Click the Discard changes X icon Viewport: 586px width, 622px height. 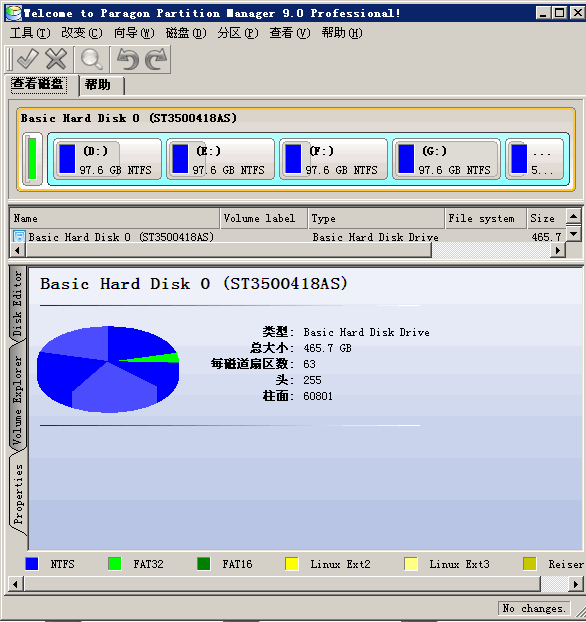point(56,60)
